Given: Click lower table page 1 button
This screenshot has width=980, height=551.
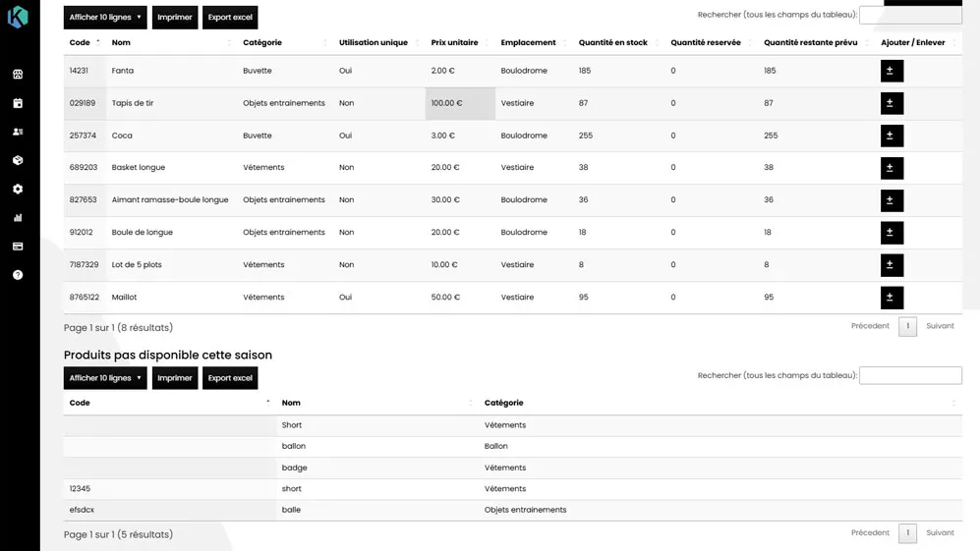Looking at the screenshot, I should [x=907, y=533].
